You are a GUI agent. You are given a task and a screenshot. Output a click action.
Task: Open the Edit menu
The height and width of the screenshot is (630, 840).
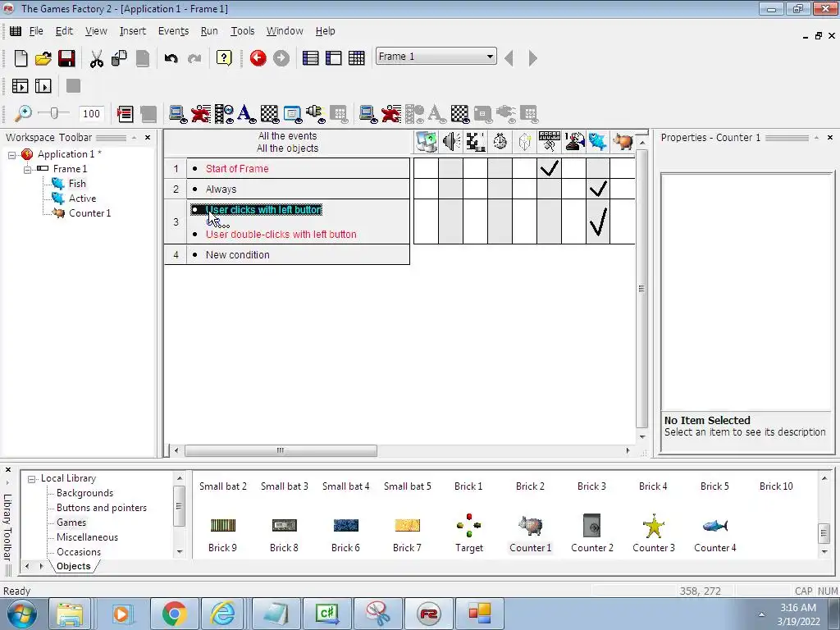coord(64,31)
